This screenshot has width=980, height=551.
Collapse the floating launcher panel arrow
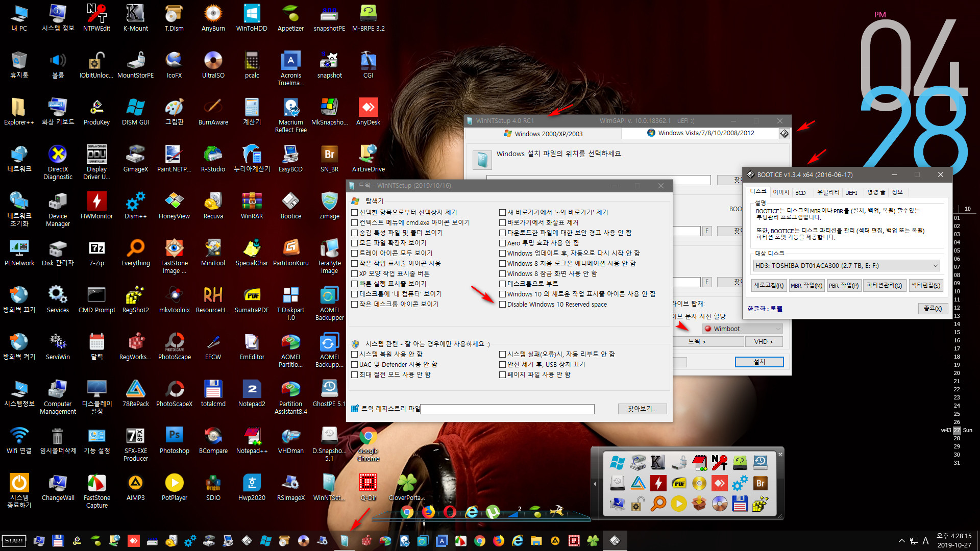click(x=595, y=484)
